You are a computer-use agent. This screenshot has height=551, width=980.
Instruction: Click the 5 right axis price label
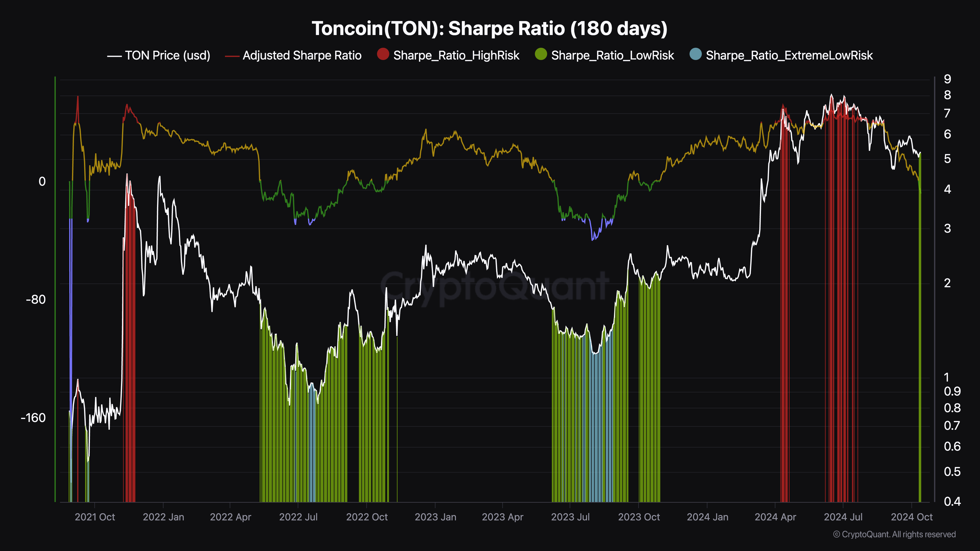tap(947, 159)
